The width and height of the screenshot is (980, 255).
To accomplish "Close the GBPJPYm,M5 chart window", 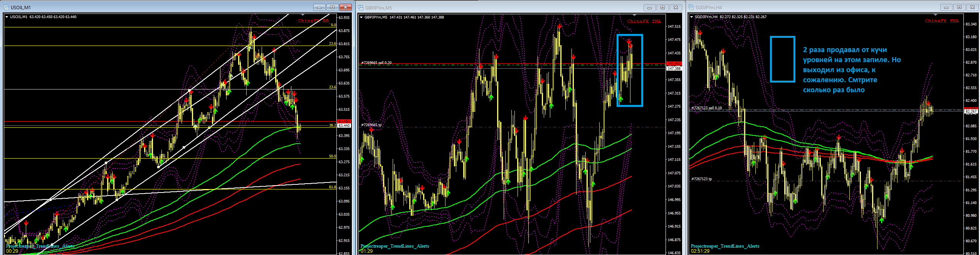I will tap(676, 8).
